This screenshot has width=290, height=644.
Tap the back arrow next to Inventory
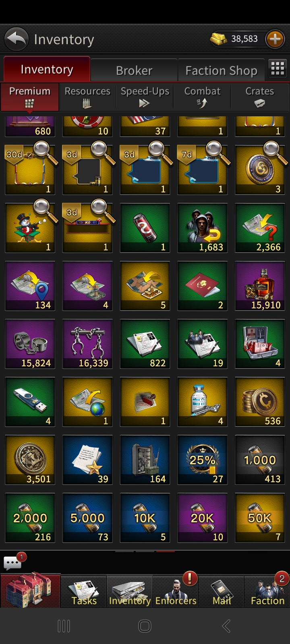pyautogui.click(x=17, y=39)
